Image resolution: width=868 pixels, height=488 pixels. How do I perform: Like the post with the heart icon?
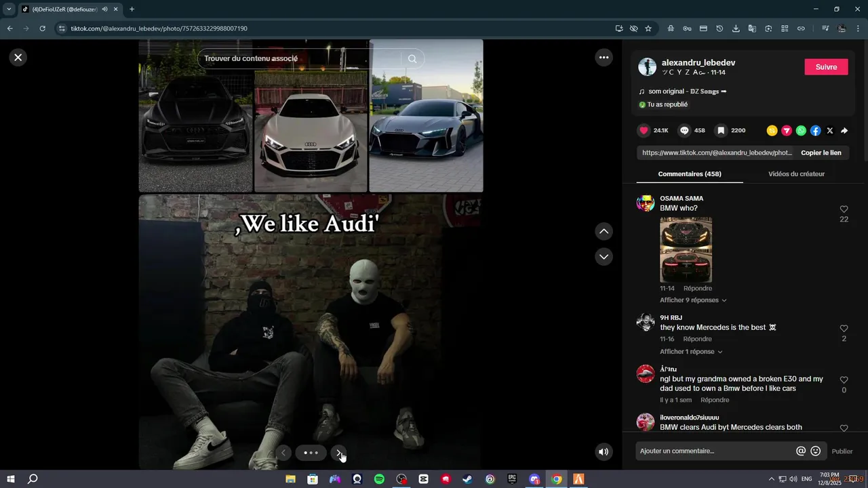click(644, 131)
